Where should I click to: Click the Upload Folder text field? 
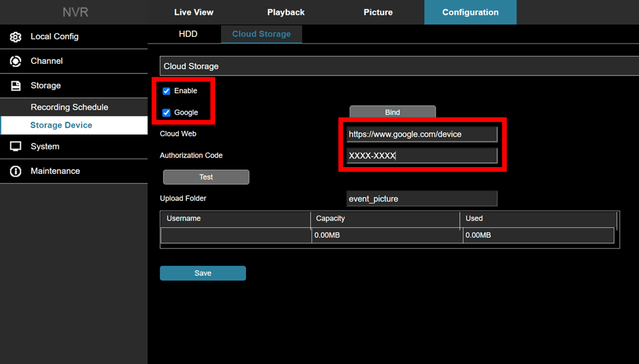[422, 198]
